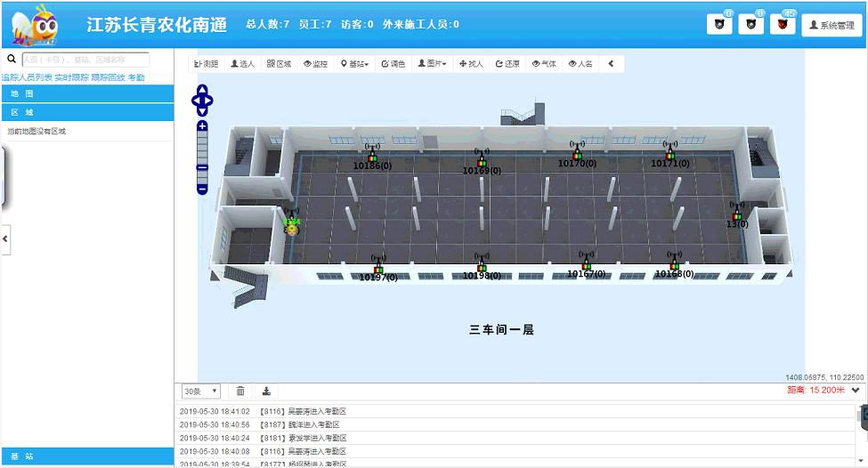Click the 员工:7 statistic in the header
The width and height of the screenshot is (868, 468).
click(315, 24)
